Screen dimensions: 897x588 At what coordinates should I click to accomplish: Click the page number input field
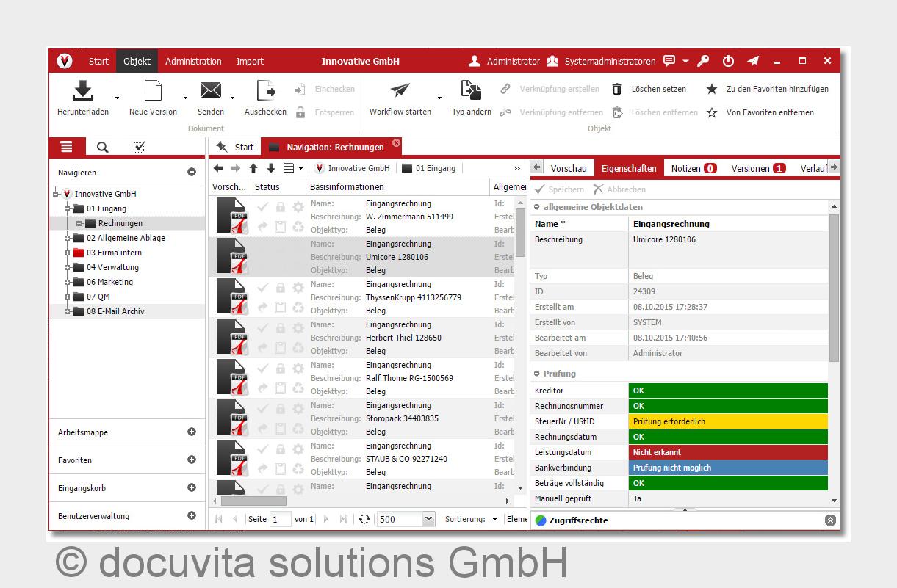click(x=280, y=519)
